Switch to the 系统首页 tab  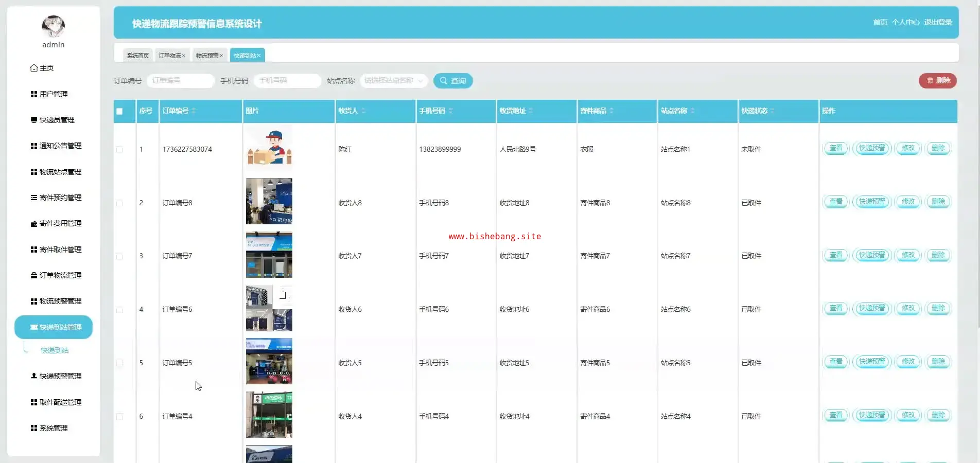[x=137, y=56]
